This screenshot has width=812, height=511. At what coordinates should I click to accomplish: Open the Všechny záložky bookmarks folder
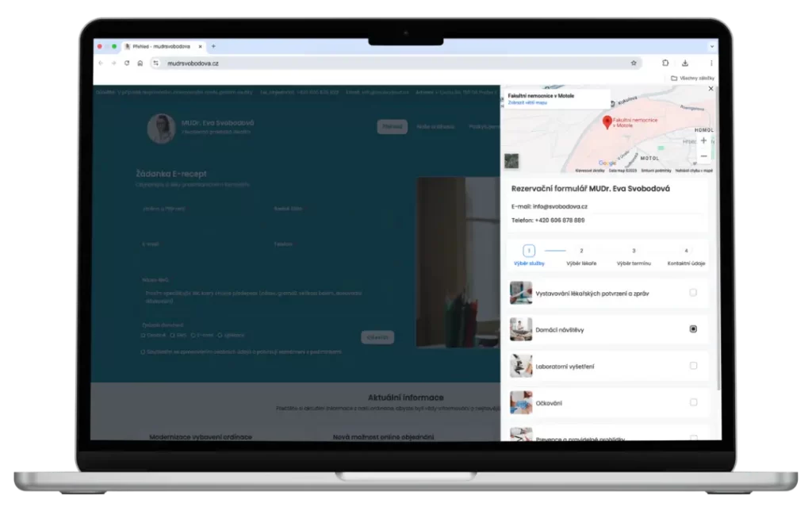(x=692, y=79)
